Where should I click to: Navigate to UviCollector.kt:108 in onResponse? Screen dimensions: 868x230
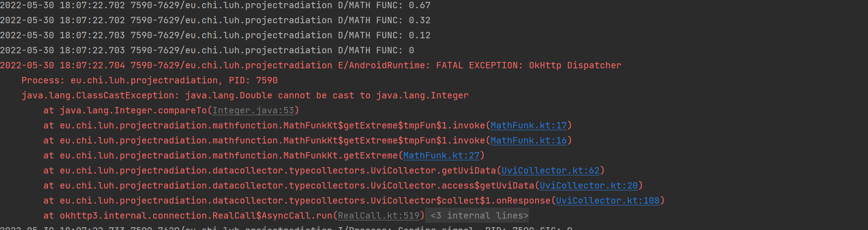point(608,200)
